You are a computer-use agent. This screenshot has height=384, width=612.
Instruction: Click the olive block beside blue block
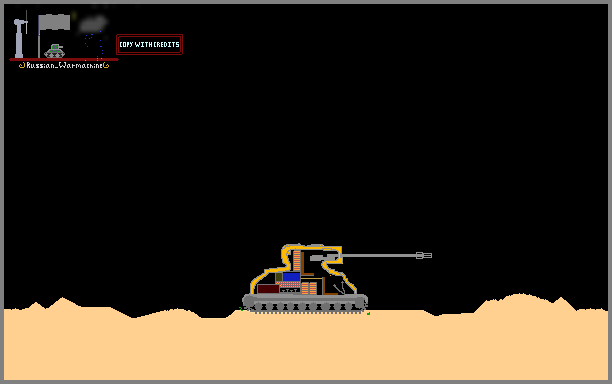point(279,277)
